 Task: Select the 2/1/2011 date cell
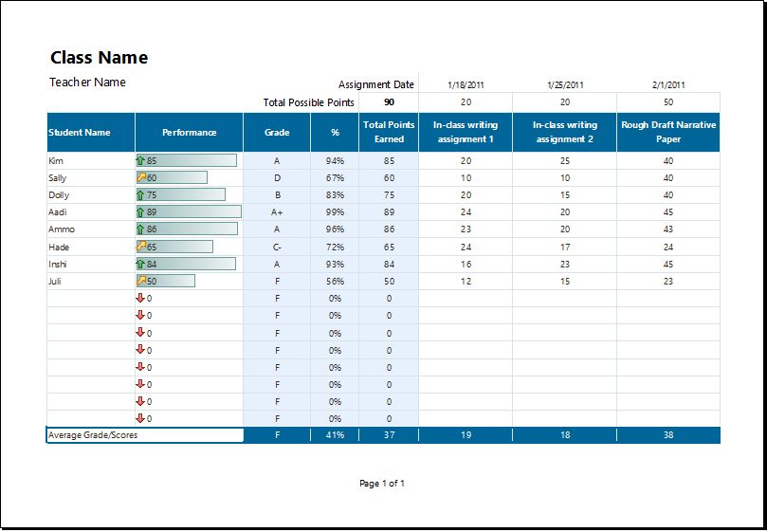tap(668, 84)
